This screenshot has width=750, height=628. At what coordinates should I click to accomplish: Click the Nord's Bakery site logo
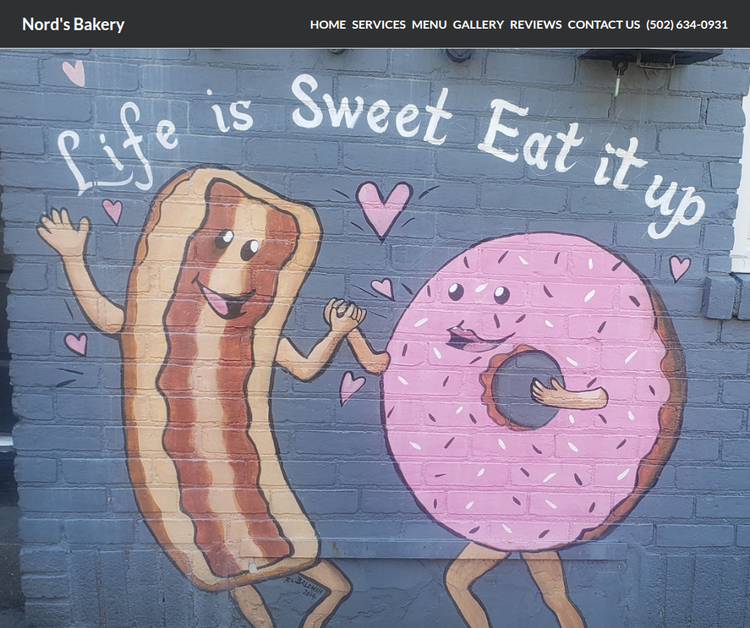pos(73,24)
